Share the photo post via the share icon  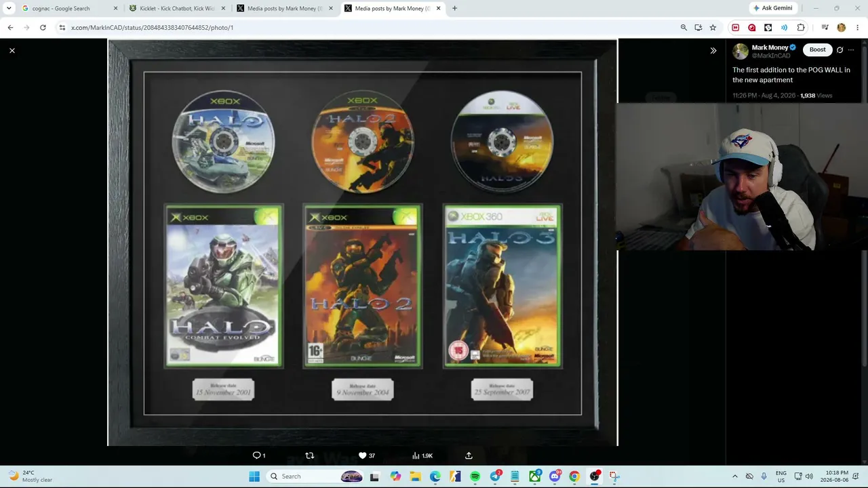(x=469, y=455)
